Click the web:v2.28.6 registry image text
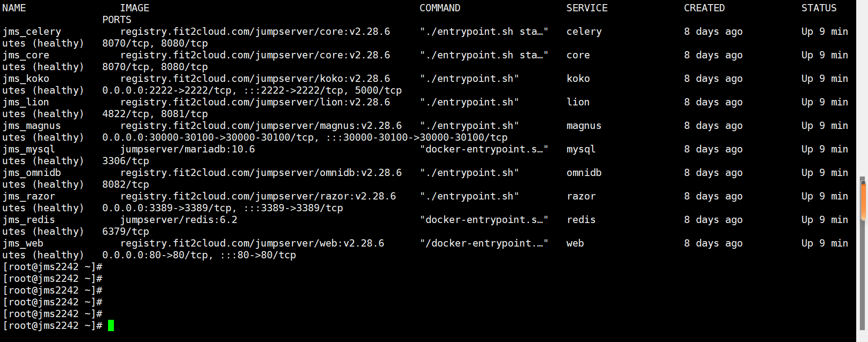This screenshot has height=342, width=868. coord(252,243)
